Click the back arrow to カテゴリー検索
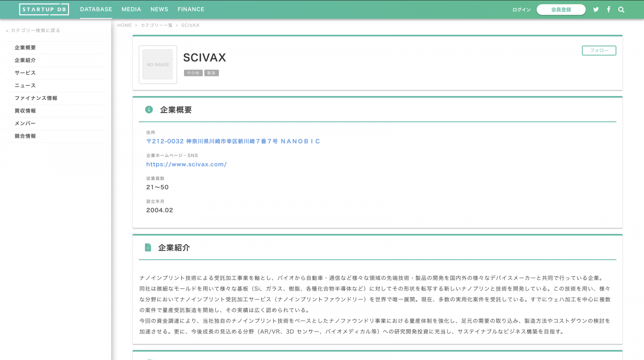 [x=6, y=30]
